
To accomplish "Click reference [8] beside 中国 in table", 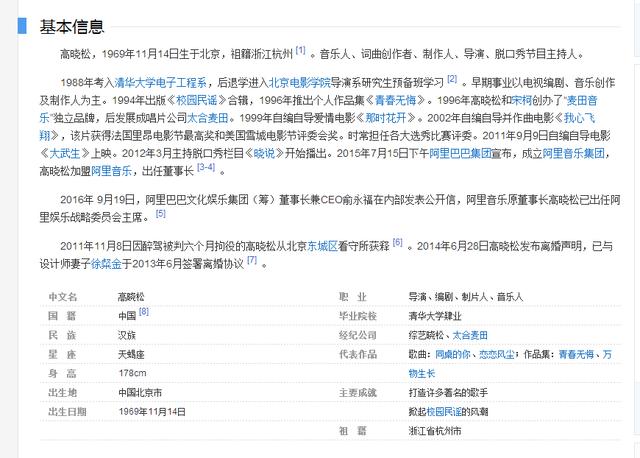I will point(144,312).
